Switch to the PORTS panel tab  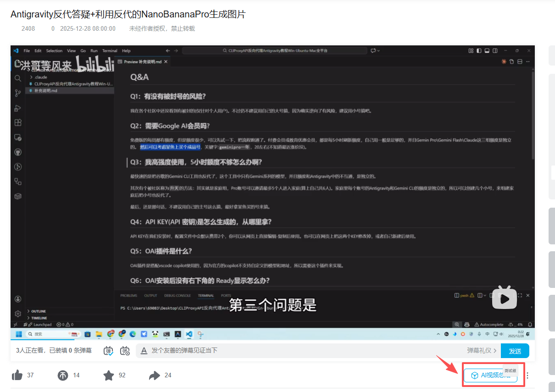(226, 296)
